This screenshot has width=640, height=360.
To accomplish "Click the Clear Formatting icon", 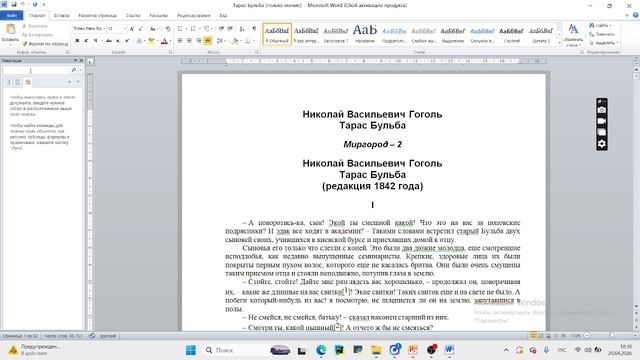I will (168, 29).
